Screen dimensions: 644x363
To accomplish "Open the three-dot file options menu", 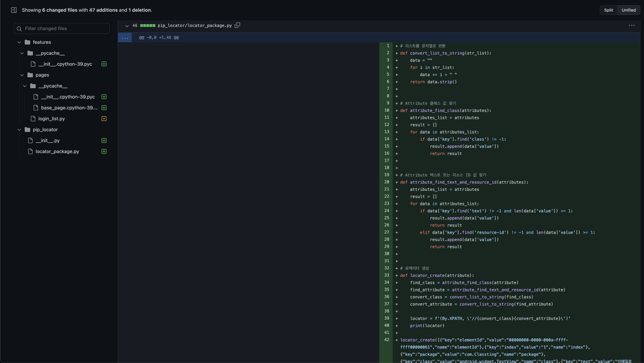I will 631,25.
